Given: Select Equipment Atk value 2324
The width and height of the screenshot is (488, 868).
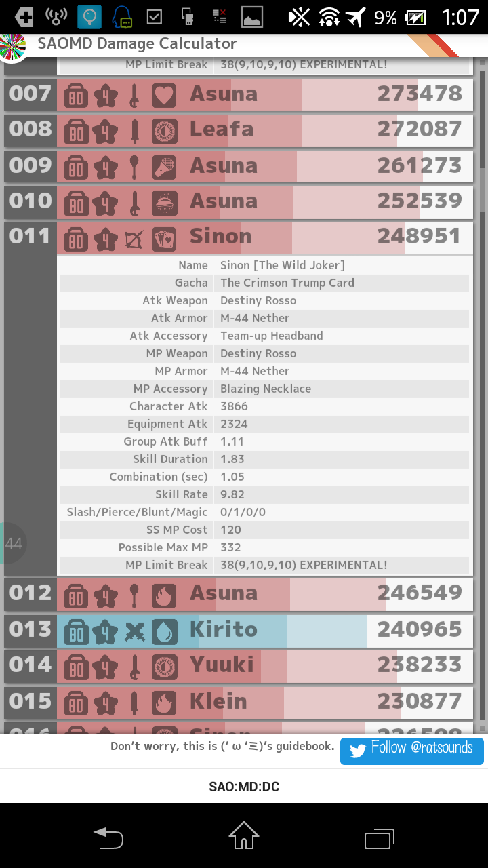Looking at the screenshot, I should 235,424.
